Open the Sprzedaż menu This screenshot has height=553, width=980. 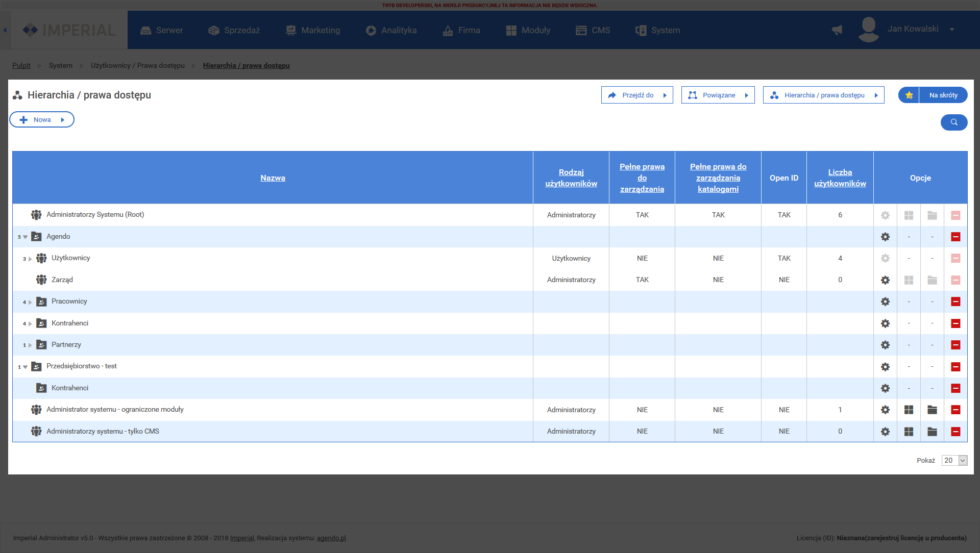(234, 30)
